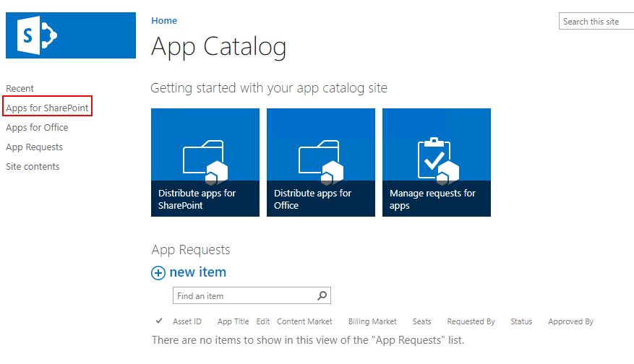Sort by the Status column header
This screenshot has width=634, height=364.
521,322
